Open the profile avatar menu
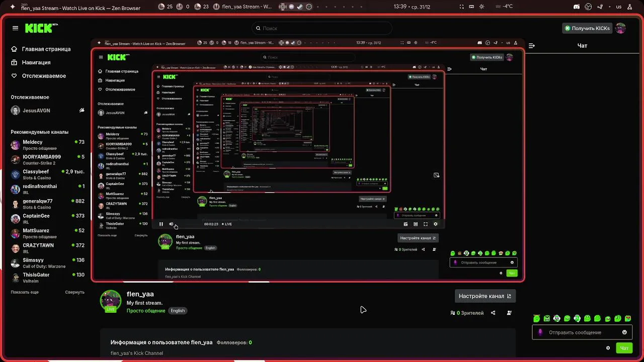 point(621,28)
